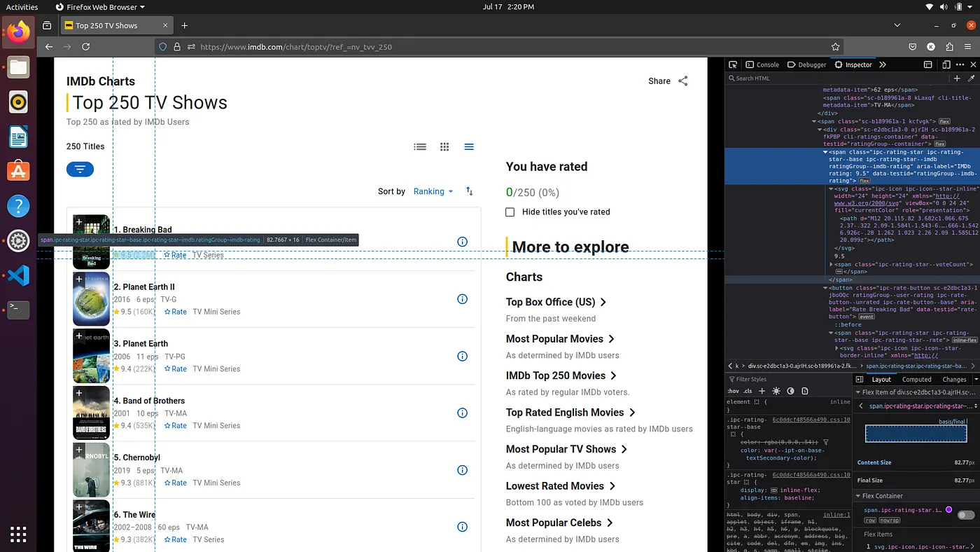
Task: Bookmark this page with the star
Action: (x=835, y=47)
